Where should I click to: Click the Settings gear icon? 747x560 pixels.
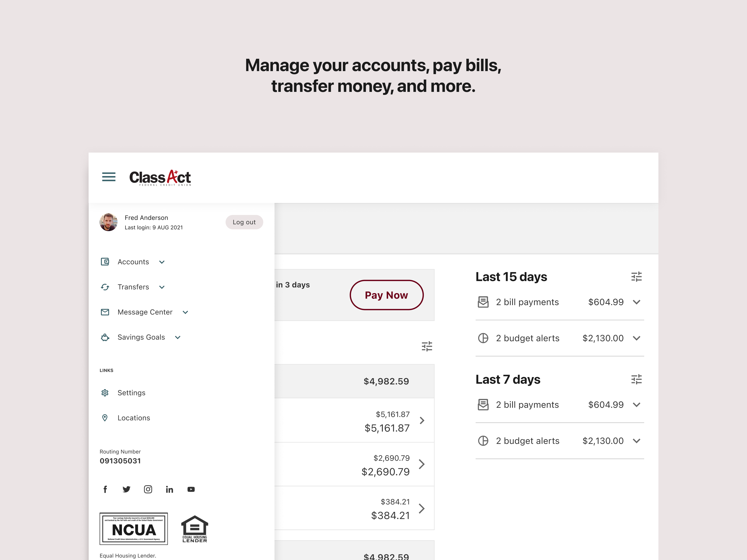(105, 393)
